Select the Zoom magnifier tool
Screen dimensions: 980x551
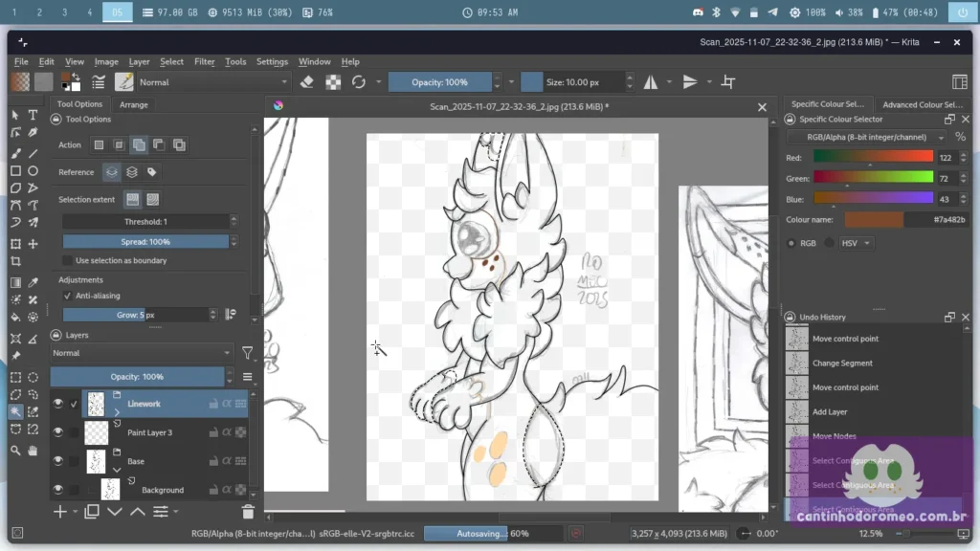[x=15, y=451]
